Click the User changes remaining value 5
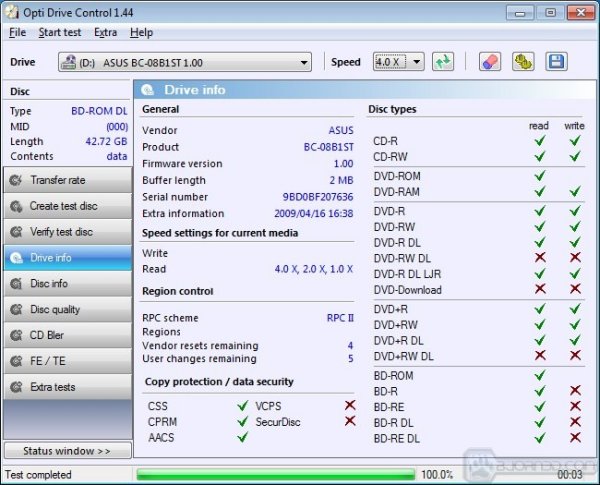 351,359
